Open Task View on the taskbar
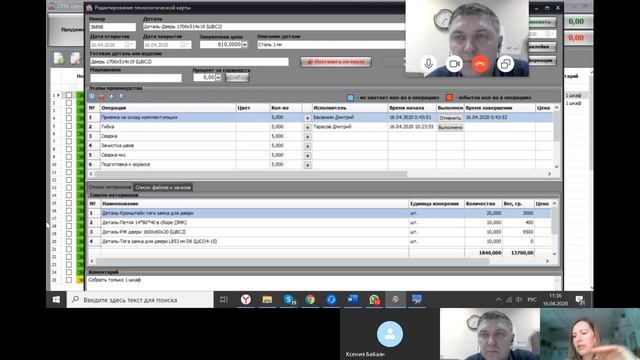Viewport: 640px width, 360px height. [224, 300]
